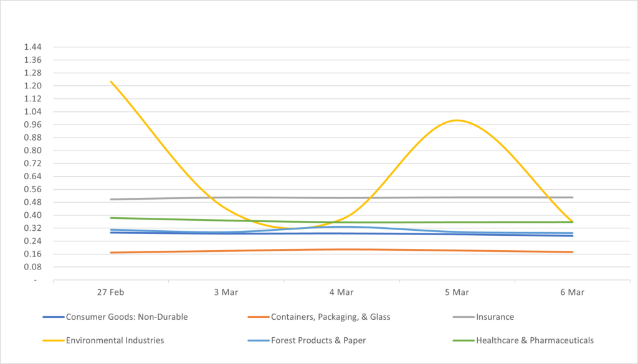
Task: Select the 0.96 y-axis value
Action: coord(32,124)
